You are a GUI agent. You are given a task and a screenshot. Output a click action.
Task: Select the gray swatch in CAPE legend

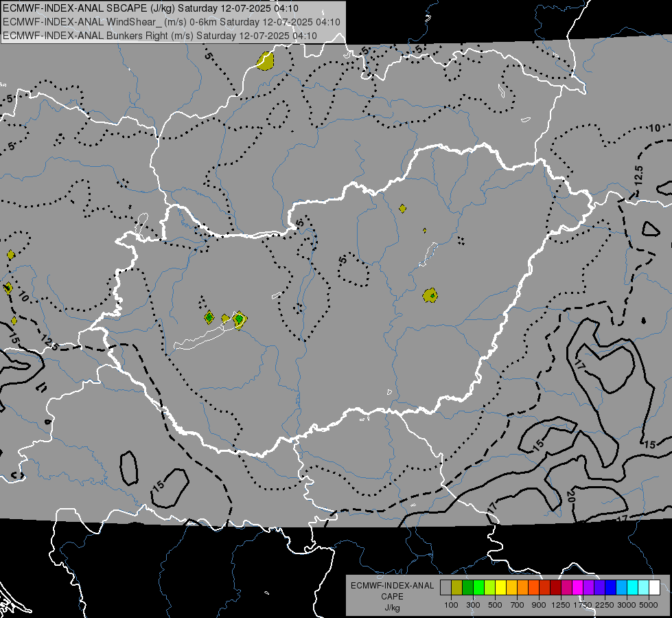coord(445,587)
